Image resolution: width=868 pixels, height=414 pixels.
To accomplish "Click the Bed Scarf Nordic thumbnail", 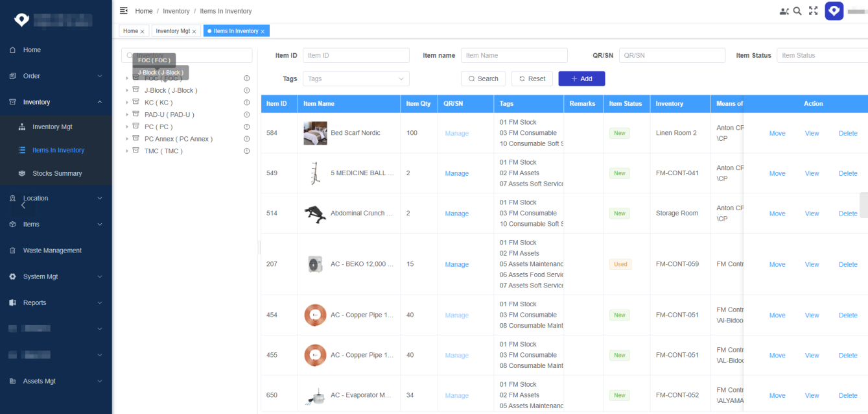I will (x=315, y=133).
